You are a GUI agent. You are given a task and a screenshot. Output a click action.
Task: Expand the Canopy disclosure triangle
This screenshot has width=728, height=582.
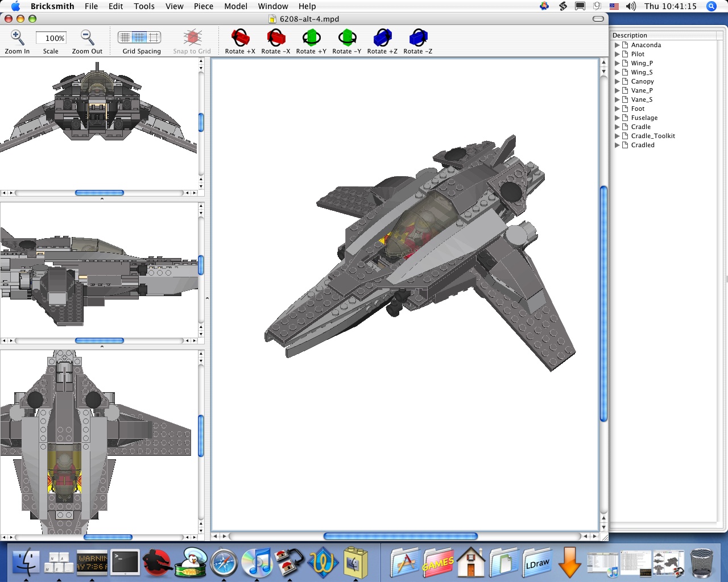point(617,81)
